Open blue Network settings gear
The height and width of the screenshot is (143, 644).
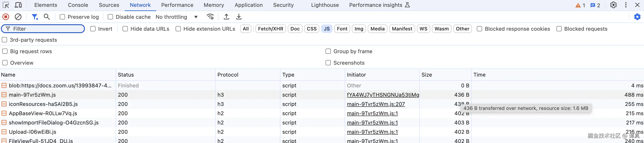[637, 17]
